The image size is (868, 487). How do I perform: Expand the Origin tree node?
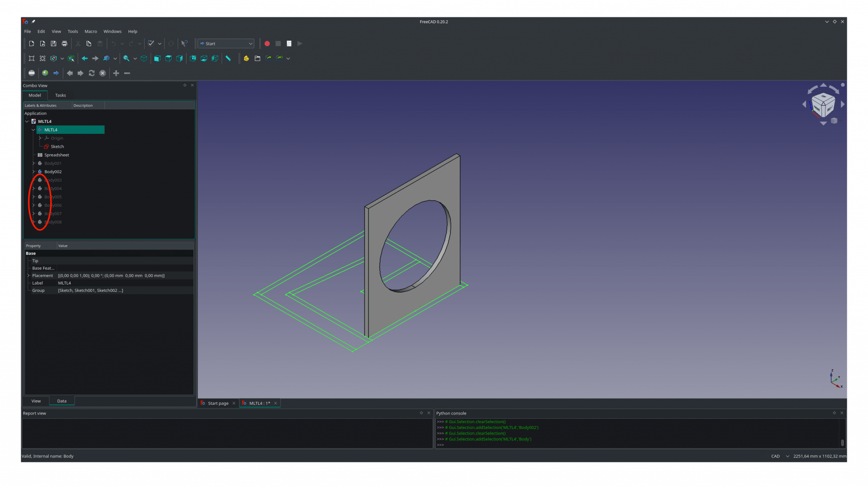coord(40,138)
